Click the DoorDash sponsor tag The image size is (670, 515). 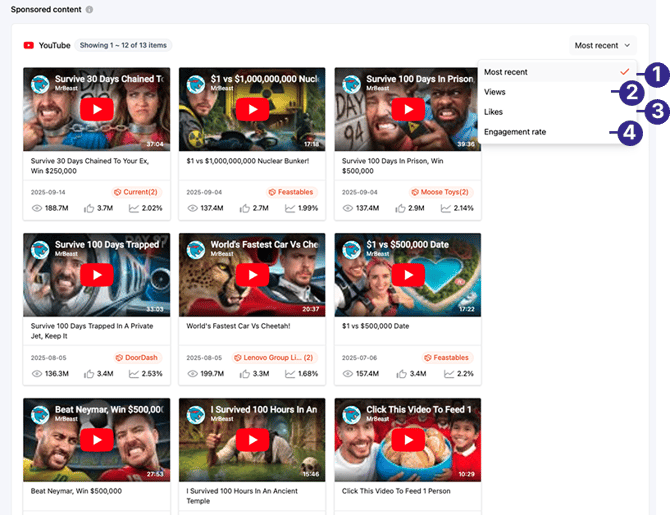click(137, 357)
